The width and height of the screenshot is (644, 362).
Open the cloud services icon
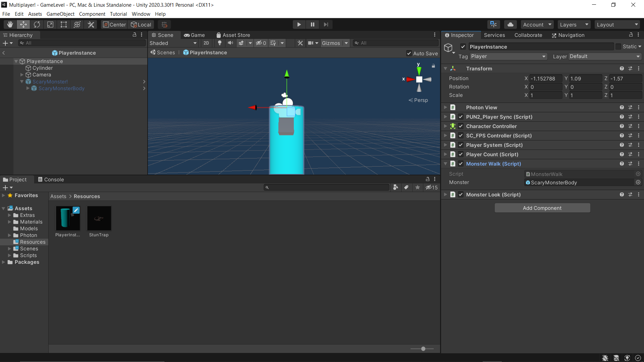(x=510, y=24)
